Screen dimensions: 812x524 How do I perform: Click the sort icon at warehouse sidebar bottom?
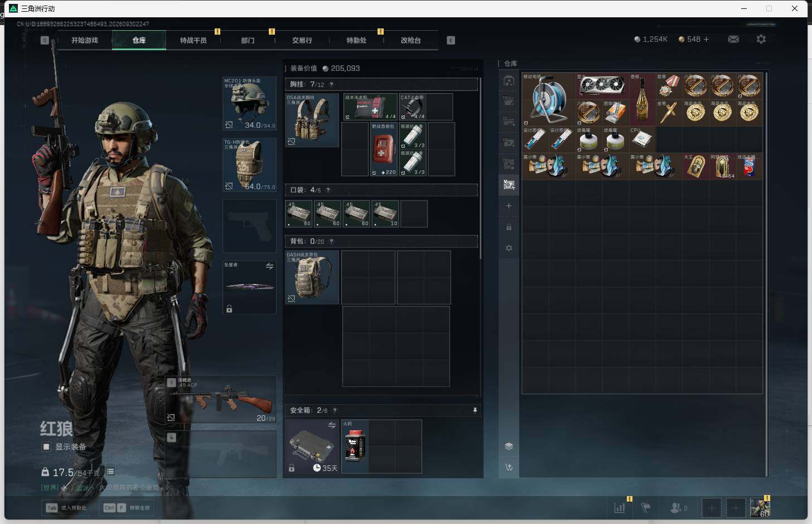click(509, 467)
